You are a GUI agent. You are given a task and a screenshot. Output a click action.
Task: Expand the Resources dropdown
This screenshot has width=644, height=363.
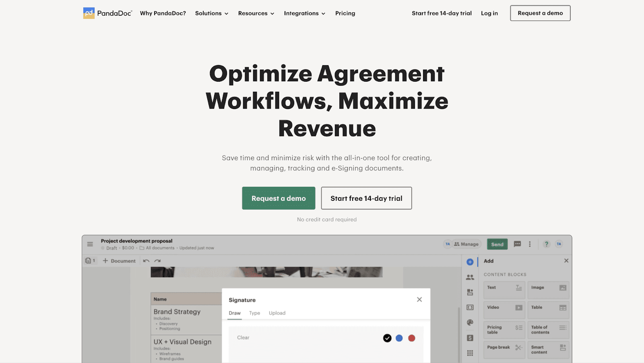[256, 13]
